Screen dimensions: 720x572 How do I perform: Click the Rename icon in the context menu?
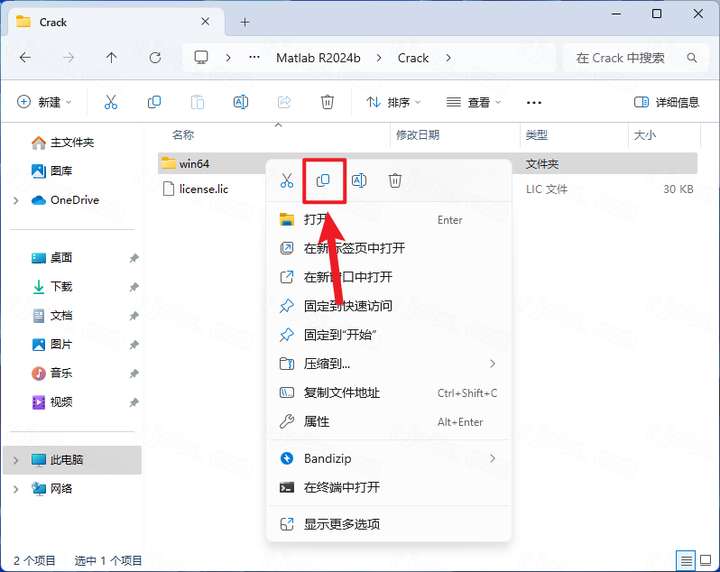click(x=359, y=180)
